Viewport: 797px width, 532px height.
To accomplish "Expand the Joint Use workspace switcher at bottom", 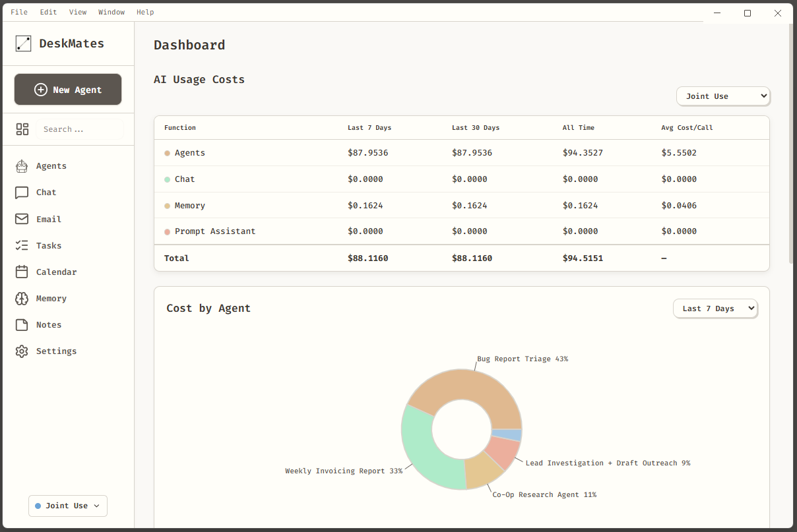I will pos(68,506).
